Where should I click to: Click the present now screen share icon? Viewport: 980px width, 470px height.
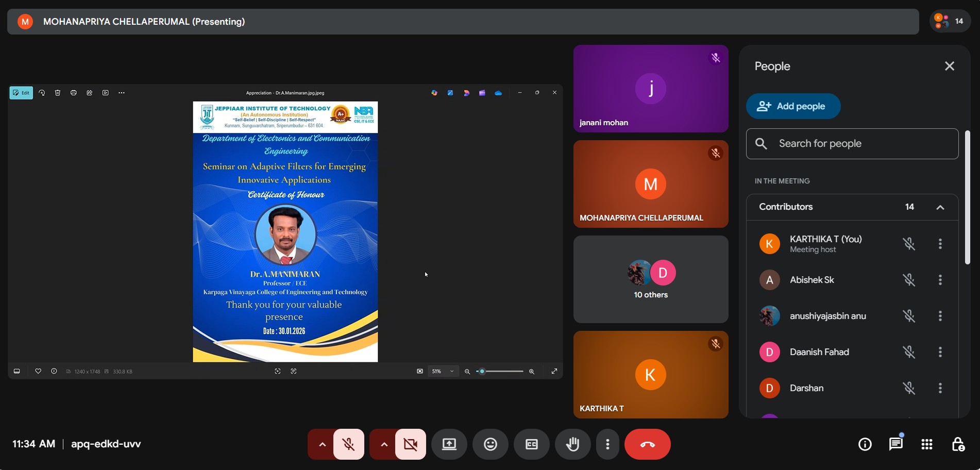coord(449,444)
